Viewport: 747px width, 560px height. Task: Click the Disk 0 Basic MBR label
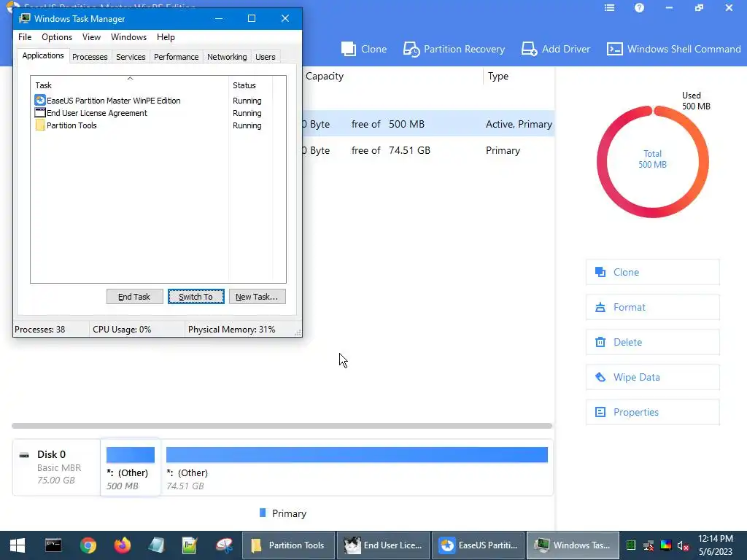(x=56, y=467)
